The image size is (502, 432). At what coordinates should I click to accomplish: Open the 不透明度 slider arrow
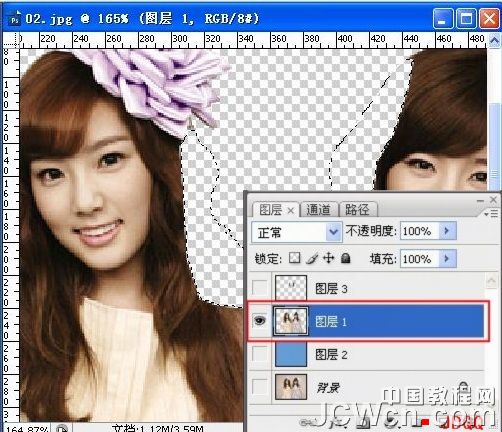[x=447, y=231]
